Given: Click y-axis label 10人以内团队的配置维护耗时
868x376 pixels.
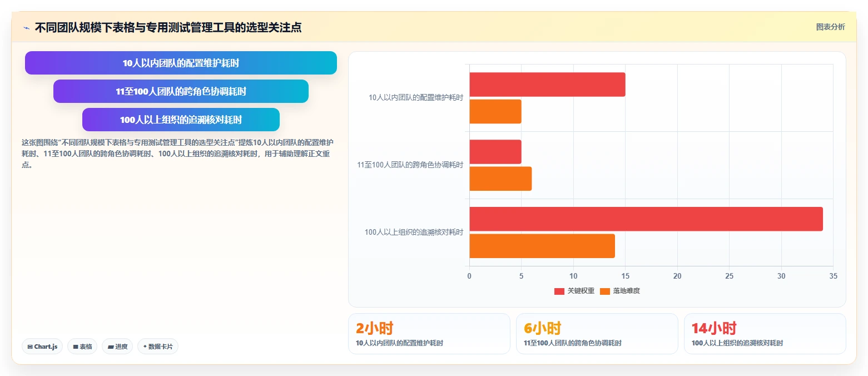Looking at the screenshot, I should 416,98.
